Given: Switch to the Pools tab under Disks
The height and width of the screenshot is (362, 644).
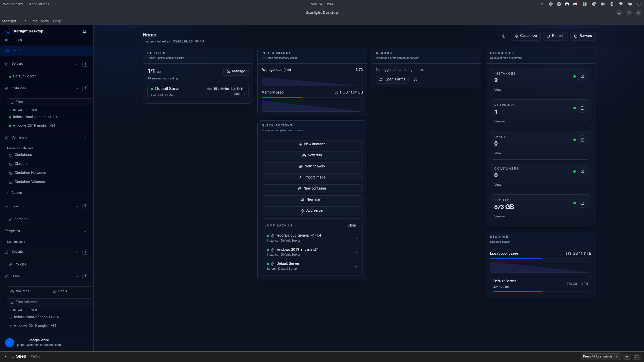Looking at the screenshot, I should pyautogui.click(x=60, y=291).
